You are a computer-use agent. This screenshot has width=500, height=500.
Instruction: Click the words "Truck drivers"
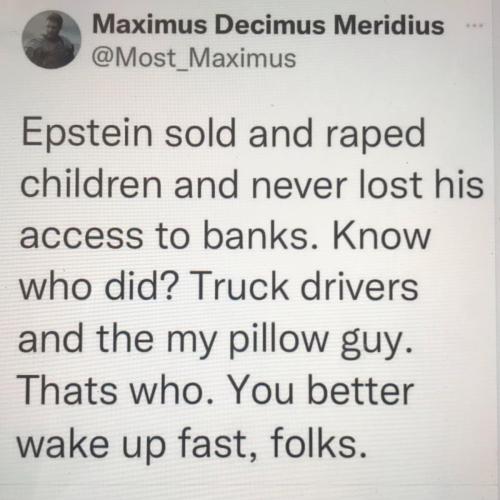305,287
